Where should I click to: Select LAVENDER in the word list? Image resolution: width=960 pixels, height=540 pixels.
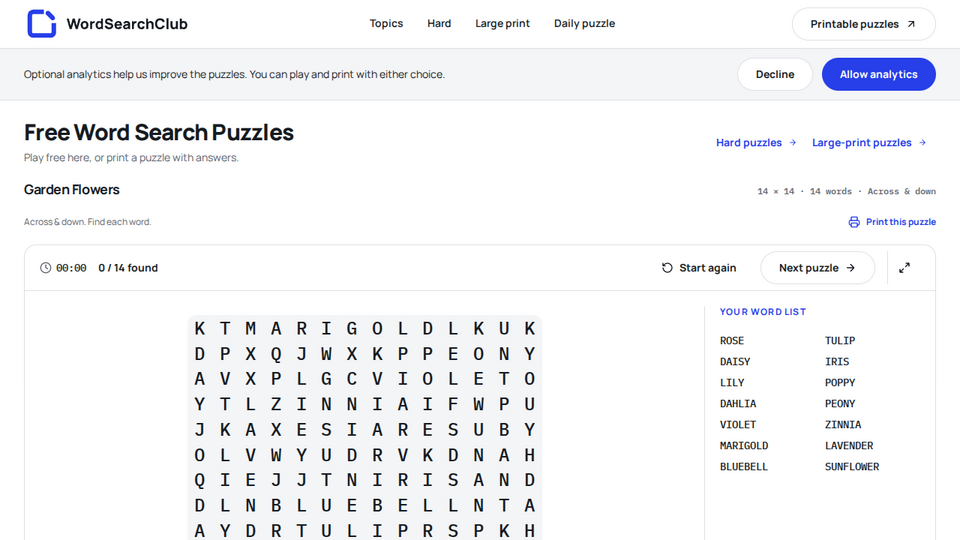849,446
